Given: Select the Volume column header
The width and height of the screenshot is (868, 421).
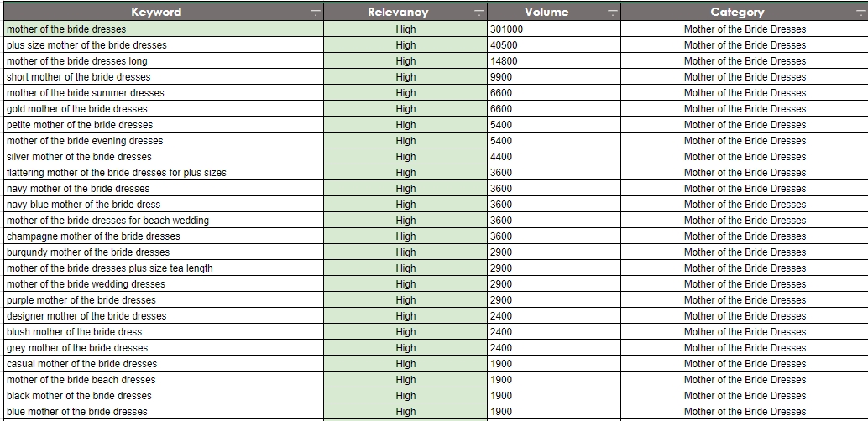Looking at the screenshot, I should 554,12.
